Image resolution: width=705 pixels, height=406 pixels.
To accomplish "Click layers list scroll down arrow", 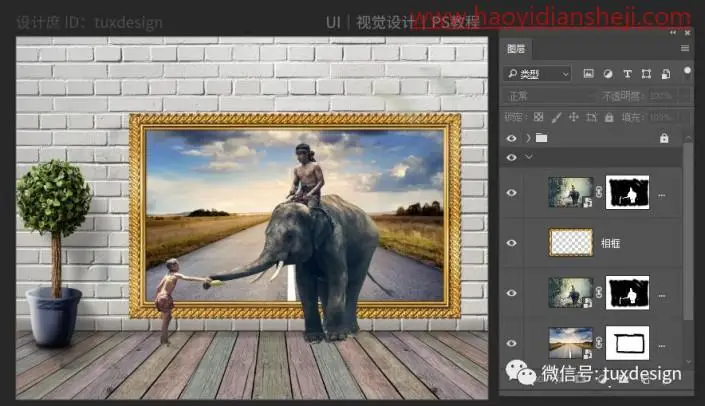I will click(x=688, y=361).
